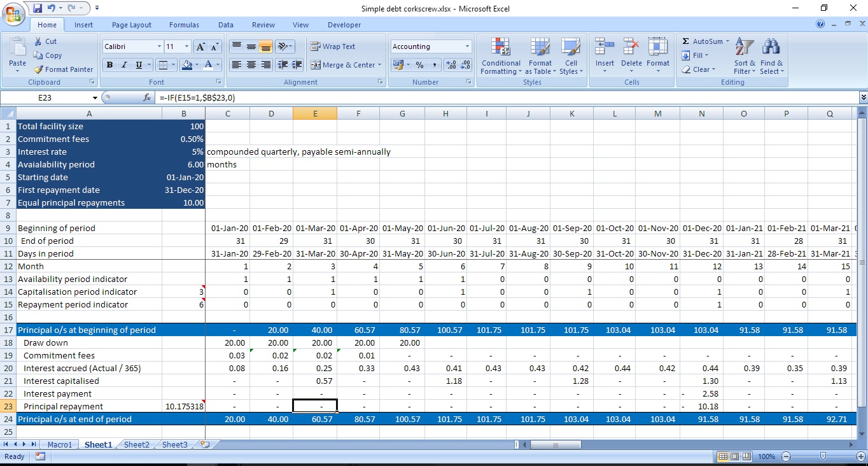The image size is (868, 466).
Task: Click the Merge & Center button
Action: point(344,65)
